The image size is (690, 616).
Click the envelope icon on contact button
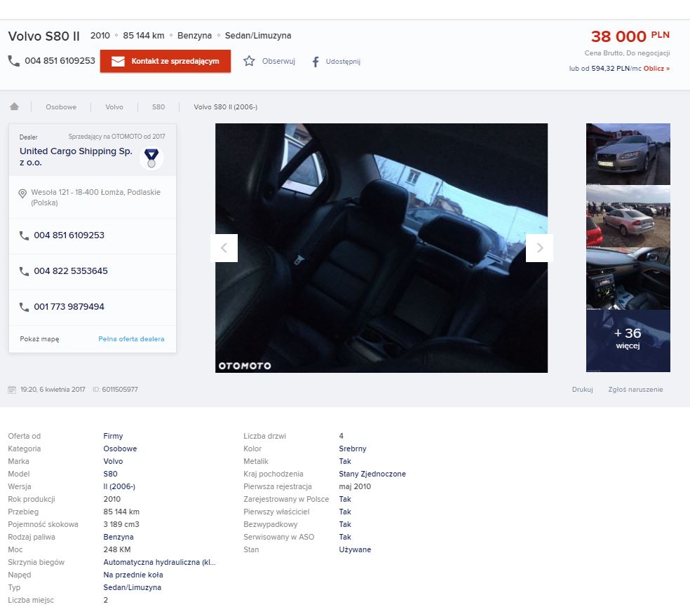click(x=118, y=61)
